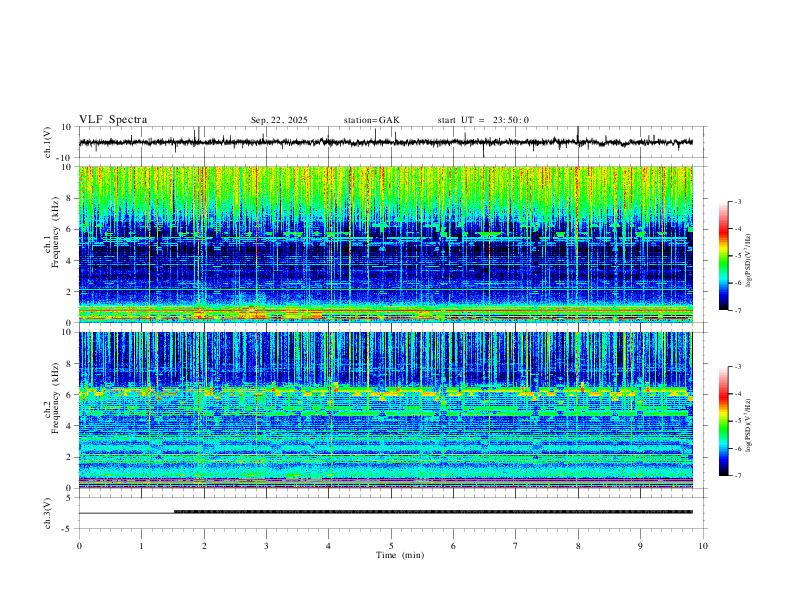Click the ch.2 "Frequency (kHz)" axis label
This screenshot has height=612, width=792.
(x=56, y=398)
